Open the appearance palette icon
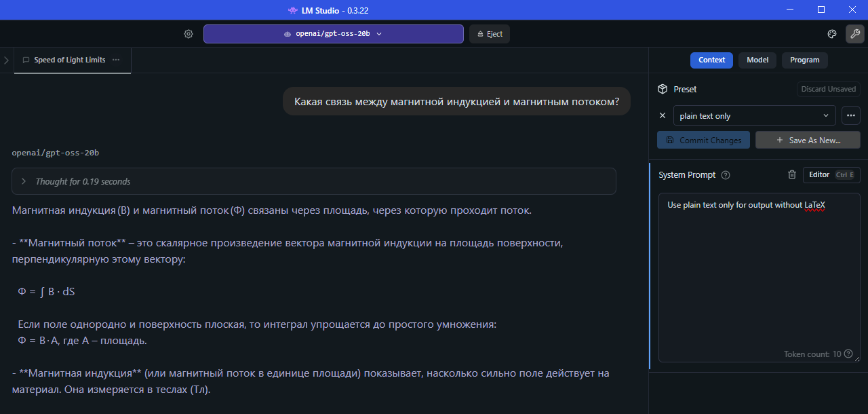This screenshot has width=868, height=414. tap(832, 34)
